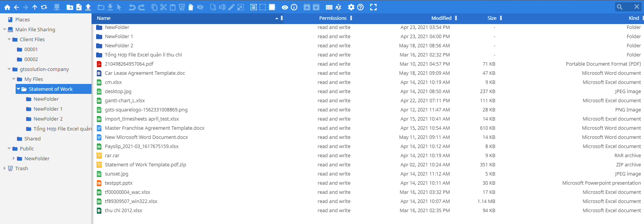This screenshot has width=644, height=224.
Task: Collapse the Public tree arrow
Action: coord(9,148)
